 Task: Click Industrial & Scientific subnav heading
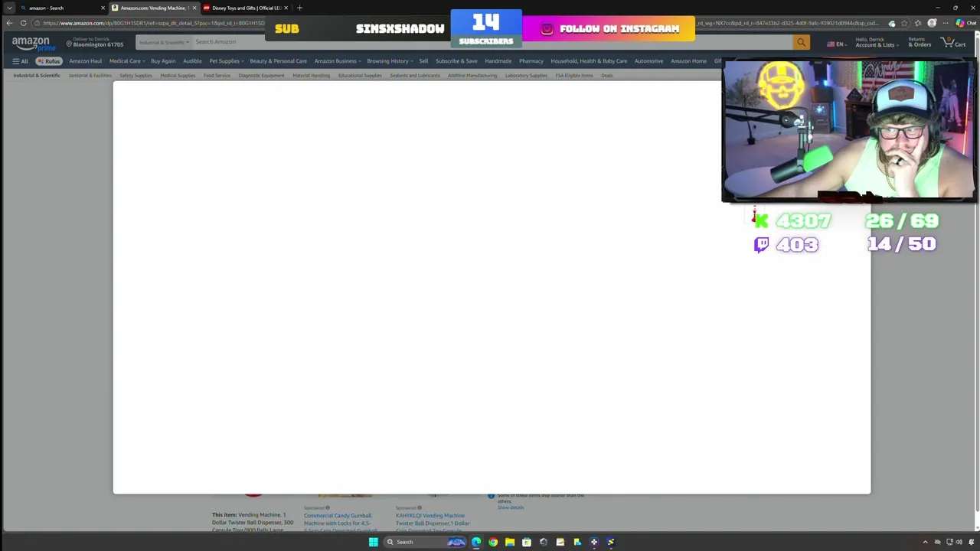point(36,76)
